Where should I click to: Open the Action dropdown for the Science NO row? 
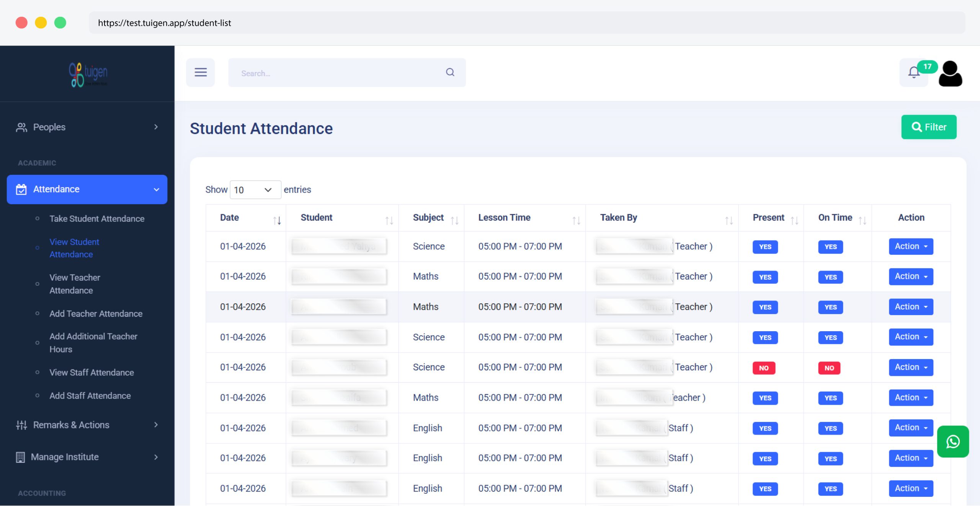pos(911,367)
